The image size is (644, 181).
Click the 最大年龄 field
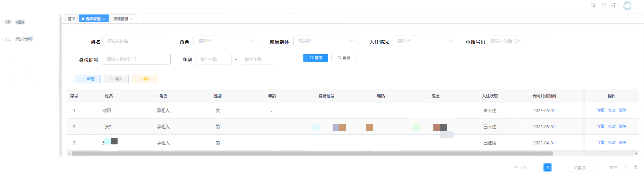[x=258, y=59]
